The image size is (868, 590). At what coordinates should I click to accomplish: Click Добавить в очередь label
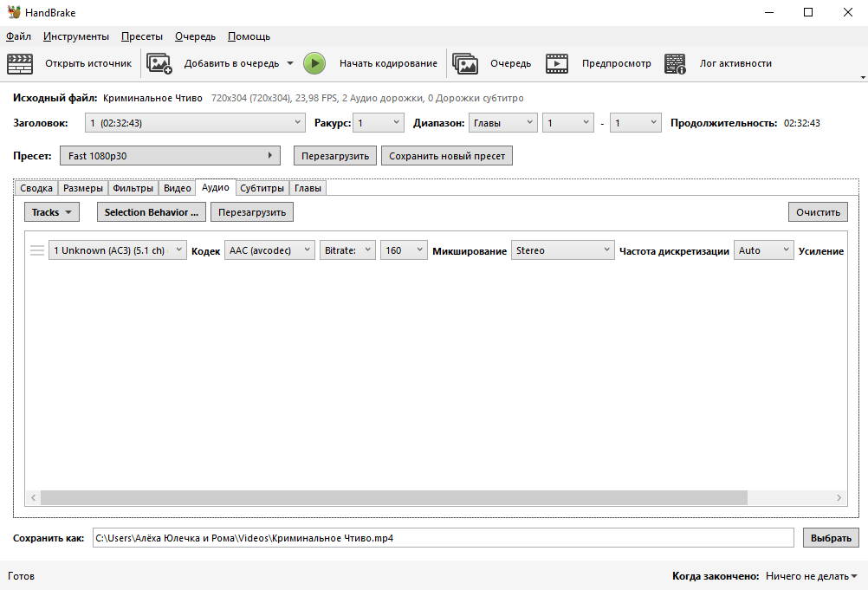pyautogui.click(x=231, y=63)
